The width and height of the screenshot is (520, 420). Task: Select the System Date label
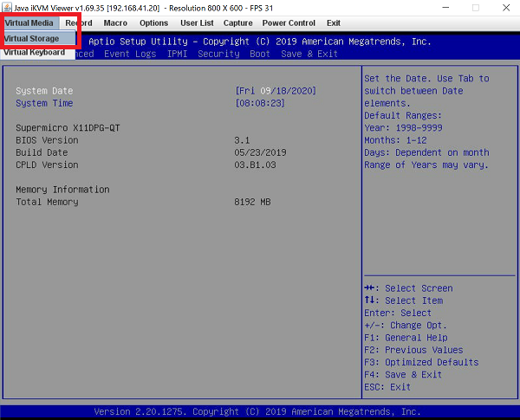pyautogui.click(x=44, y=91)
